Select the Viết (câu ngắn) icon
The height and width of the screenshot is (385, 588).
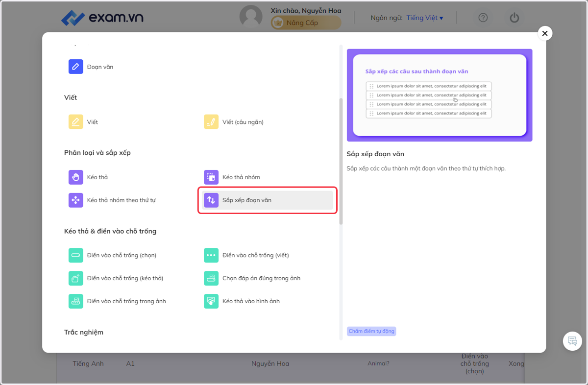[211, 122]
